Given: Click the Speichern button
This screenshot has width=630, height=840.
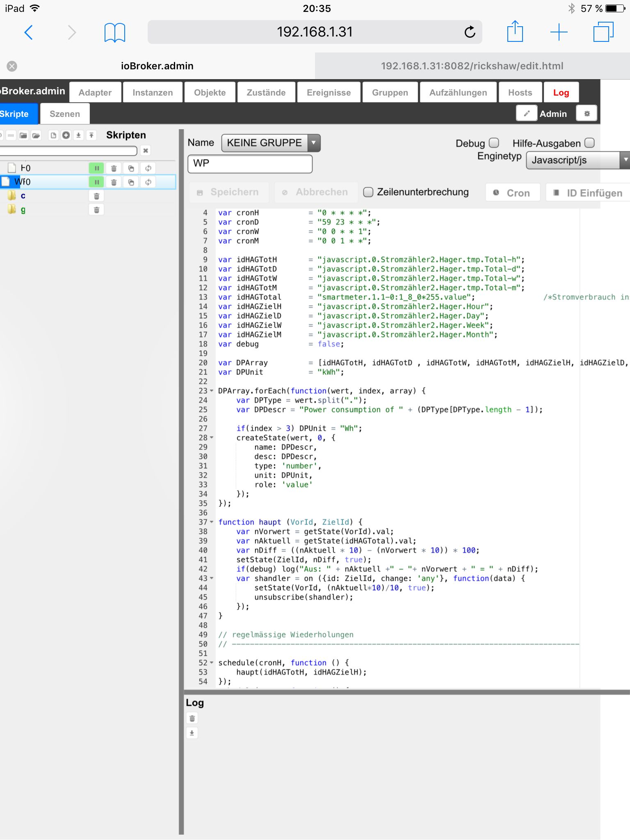Looking at the screenshot, I should (229, 192).
